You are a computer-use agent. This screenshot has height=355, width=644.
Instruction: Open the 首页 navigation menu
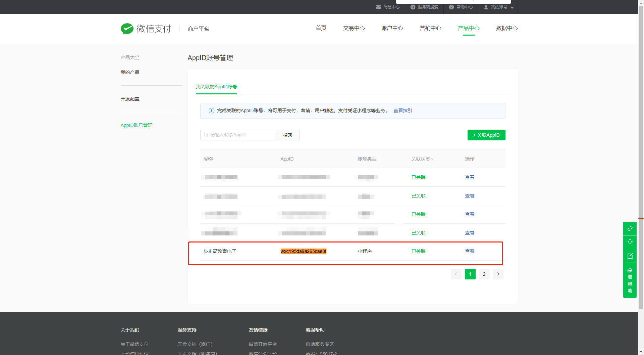point(321,28)
